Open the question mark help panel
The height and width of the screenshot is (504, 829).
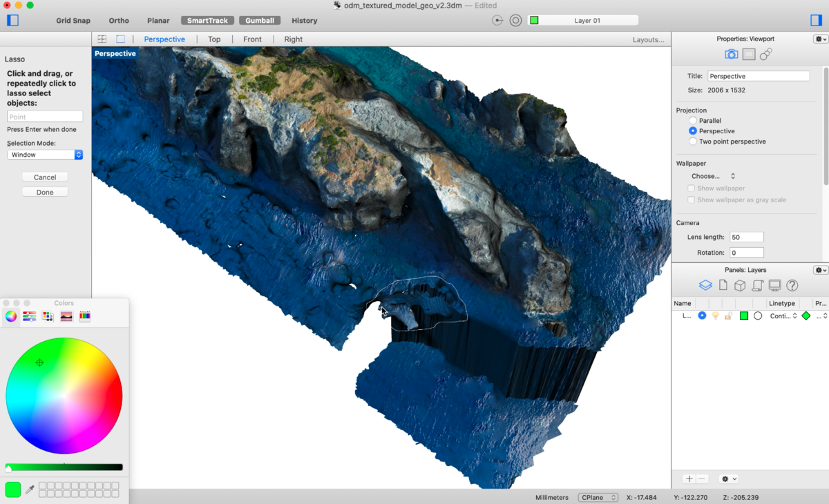792,285
